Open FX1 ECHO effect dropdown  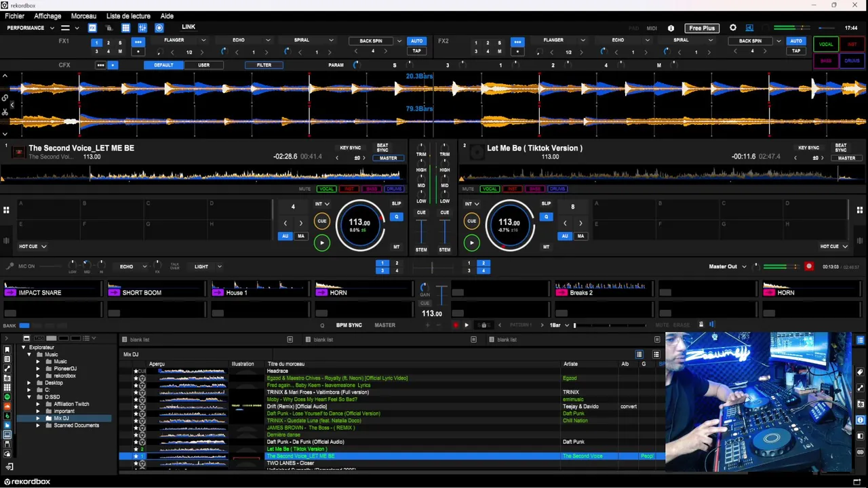tap(268, 41)
